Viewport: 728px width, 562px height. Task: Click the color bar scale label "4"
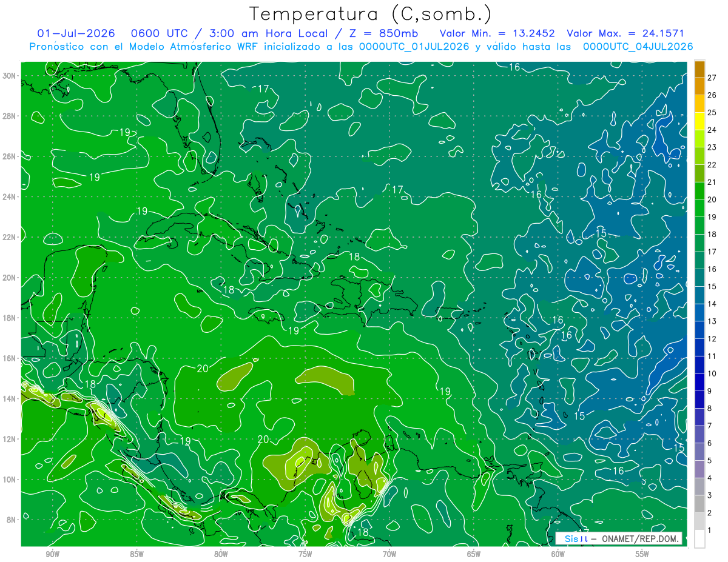[710, 478]
